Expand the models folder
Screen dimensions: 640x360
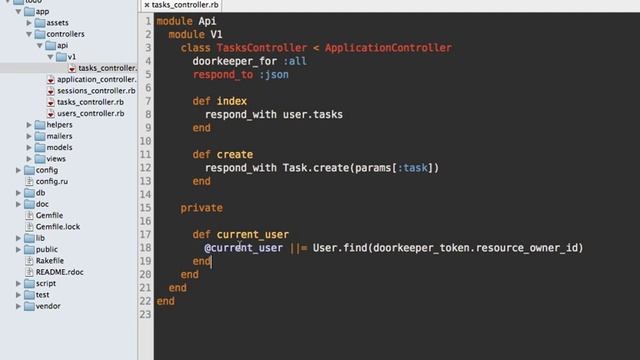click(29, 147)
